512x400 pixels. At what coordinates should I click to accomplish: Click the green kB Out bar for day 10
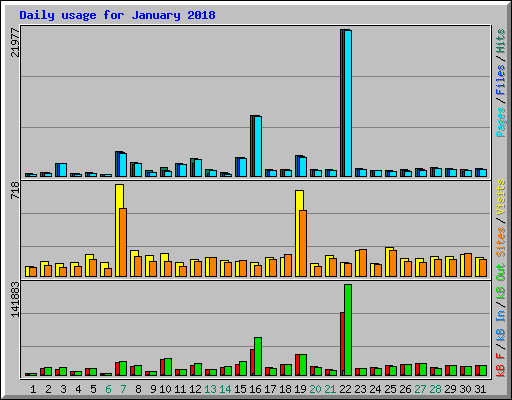(168, 367)
